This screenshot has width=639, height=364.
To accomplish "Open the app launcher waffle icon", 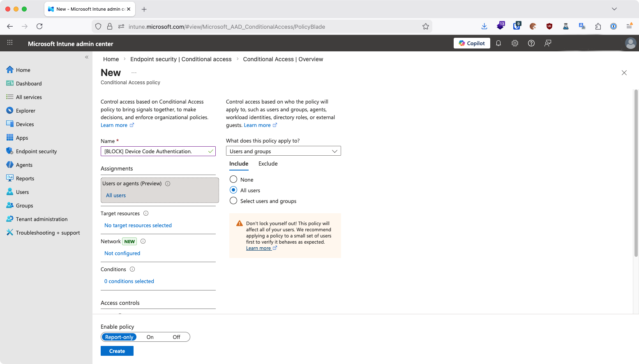I will coord(10,43).
